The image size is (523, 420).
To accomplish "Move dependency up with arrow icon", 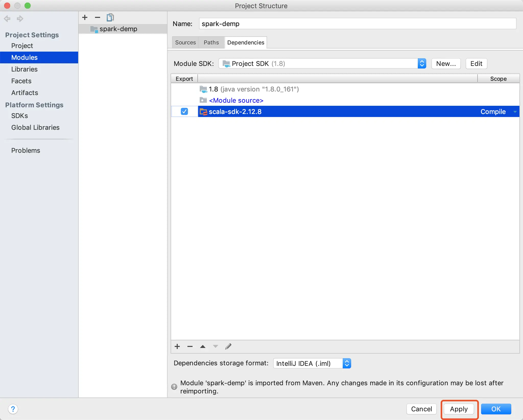I will tap(203, 346).
